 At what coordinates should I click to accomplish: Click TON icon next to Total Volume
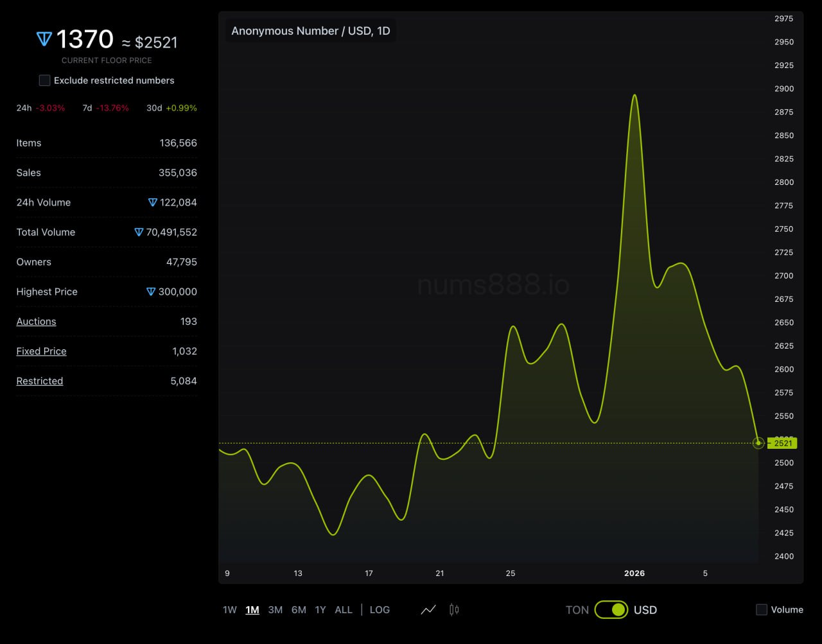[139, 232]
